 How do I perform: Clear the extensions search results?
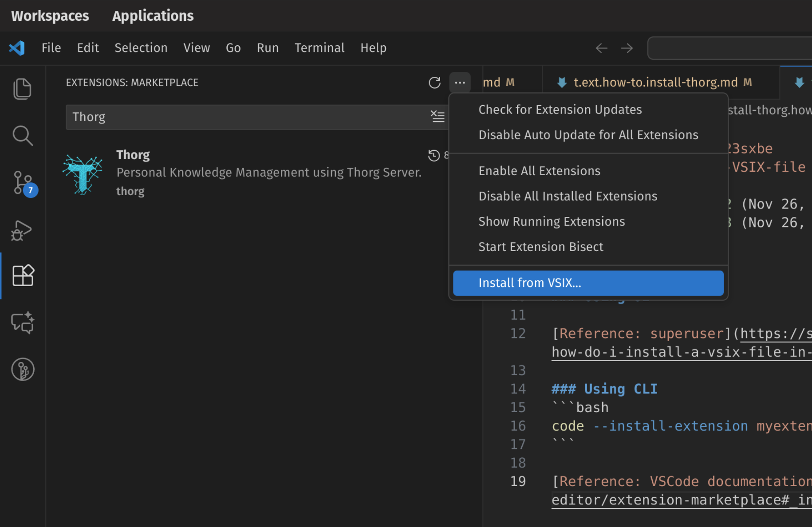438,117
